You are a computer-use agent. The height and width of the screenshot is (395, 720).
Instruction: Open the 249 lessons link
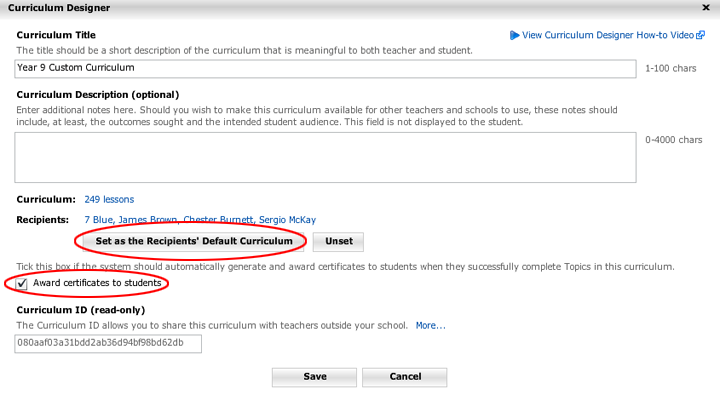(109, 199)
